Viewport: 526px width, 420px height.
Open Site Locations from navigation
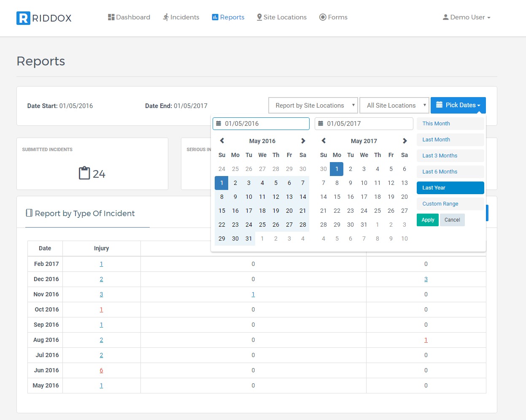pyautogui.click(x=281, y=17)
